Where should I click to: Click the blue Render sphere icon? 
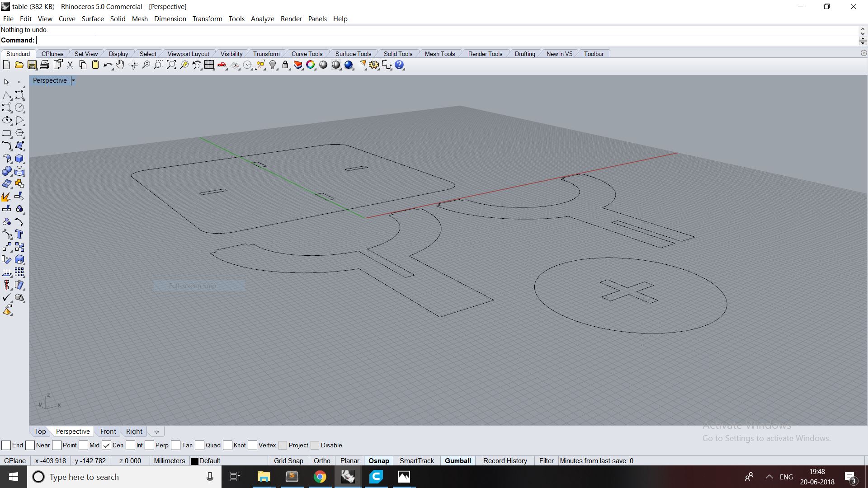click(349, 65)
